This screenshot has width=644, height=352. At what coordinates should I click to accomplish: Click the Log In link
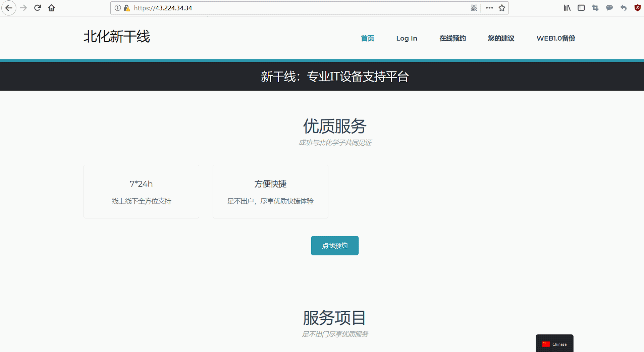click(x=407, y=38)
